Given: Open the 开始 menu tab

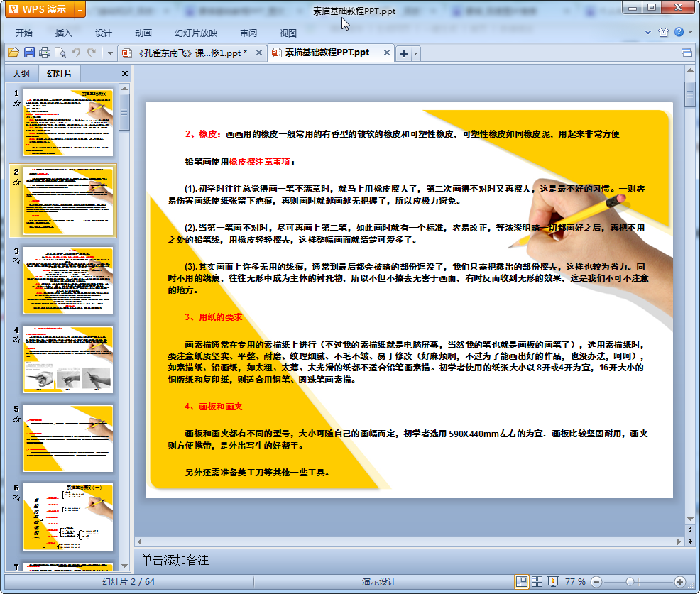Looking at the screenshot, I should (23, 33).
